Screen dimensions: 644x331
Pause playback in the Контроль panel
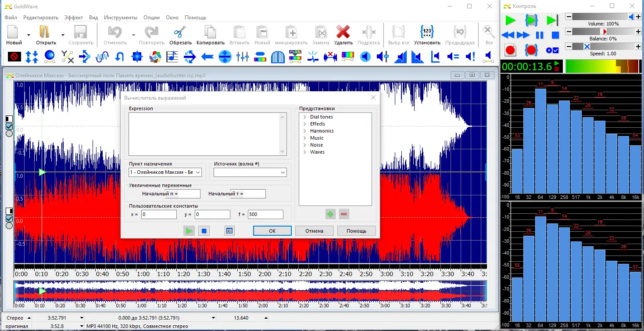(x=540, y=35)
